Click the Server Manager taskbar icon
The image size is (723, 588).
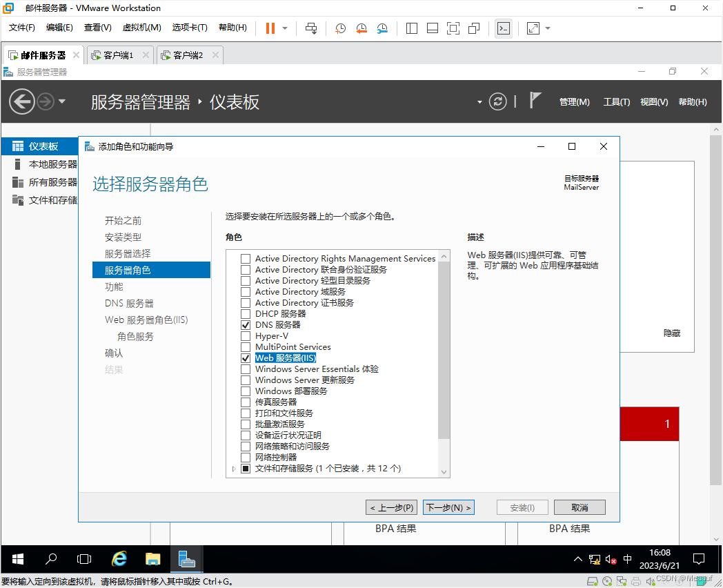click(x=186, y=560)
